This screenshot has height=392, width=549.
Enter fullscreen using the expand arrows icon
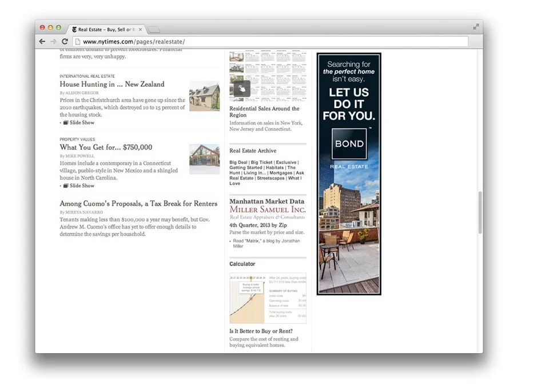476,27
